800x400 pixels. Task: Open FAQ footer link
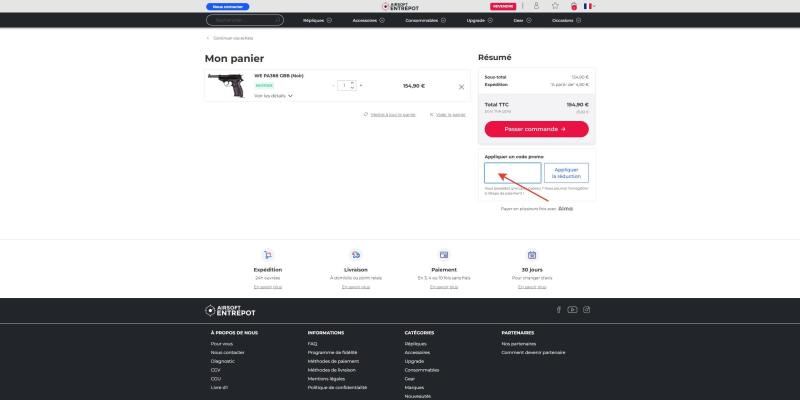312,344
